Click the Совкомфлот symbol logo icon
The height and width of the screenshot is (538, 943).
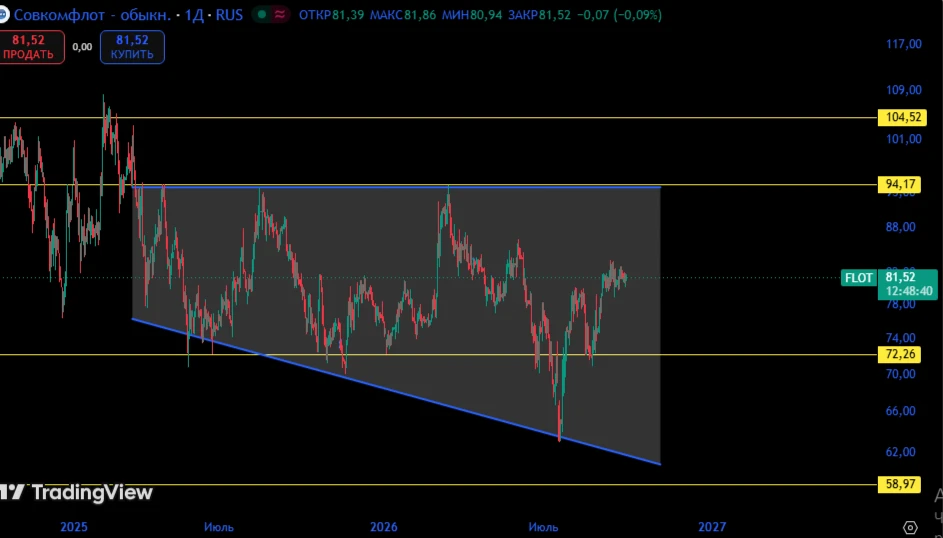click(3, 14)
